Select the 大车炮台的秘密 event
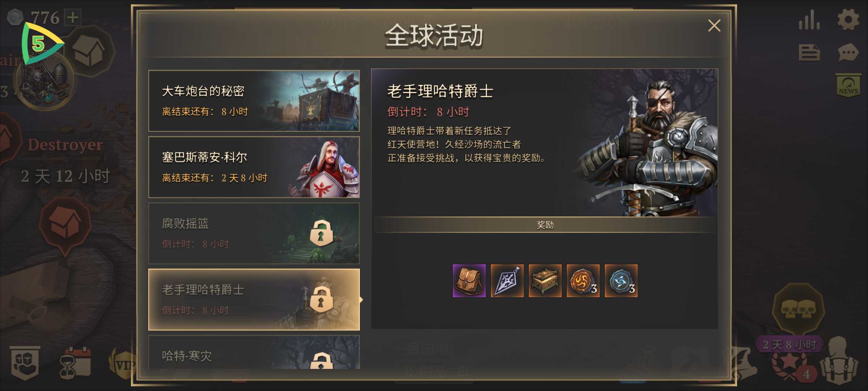Image resolution: width=868 pixels, height=391 pixels. tap(254, 101)
